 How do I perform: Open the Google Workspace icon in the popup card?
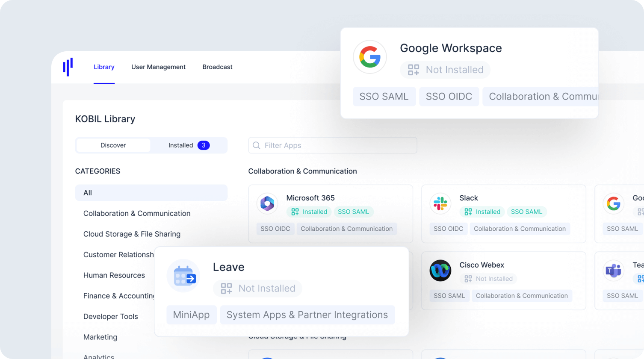pyautogui.click(x=369, y=57)
